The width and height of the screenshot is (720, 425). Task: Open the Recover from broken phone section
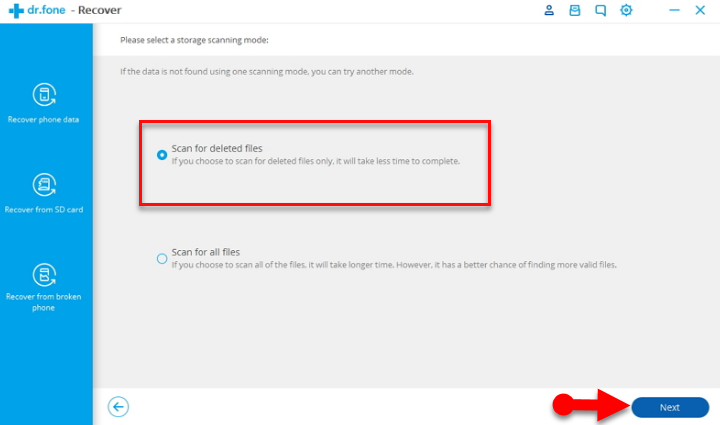click(43, 275)
